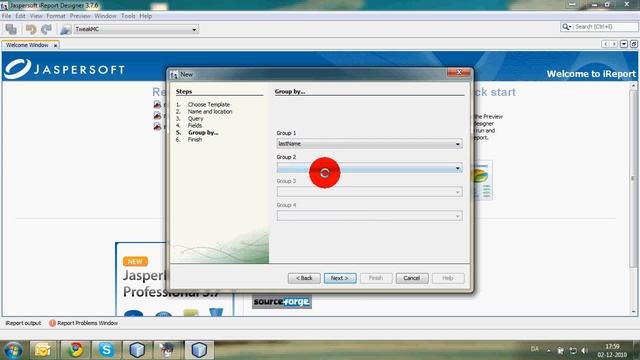This screenshot has height=360, width=640.
Task: Click the first recent report icon
Action: 157,104
